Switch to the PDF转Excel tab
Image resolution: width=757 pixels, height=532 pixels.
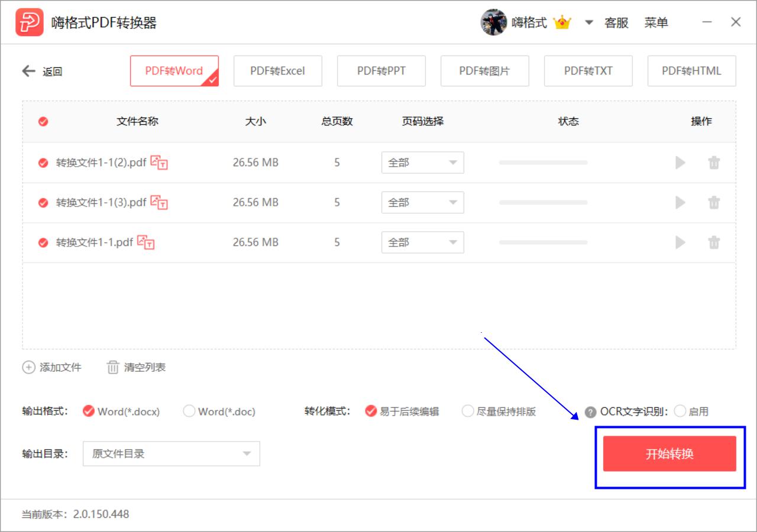click(278, 71)
